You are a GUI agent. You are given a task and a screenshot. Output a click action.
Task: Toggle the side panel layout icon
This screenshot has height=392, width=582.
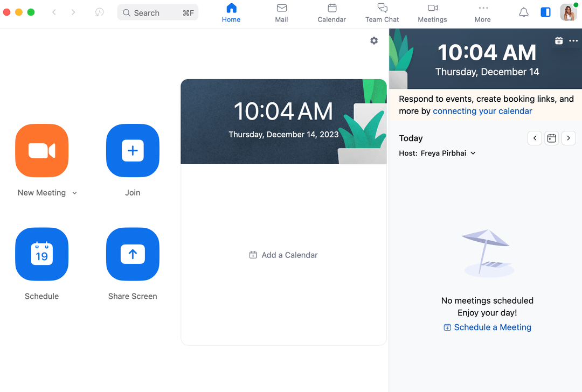point(545,12)
